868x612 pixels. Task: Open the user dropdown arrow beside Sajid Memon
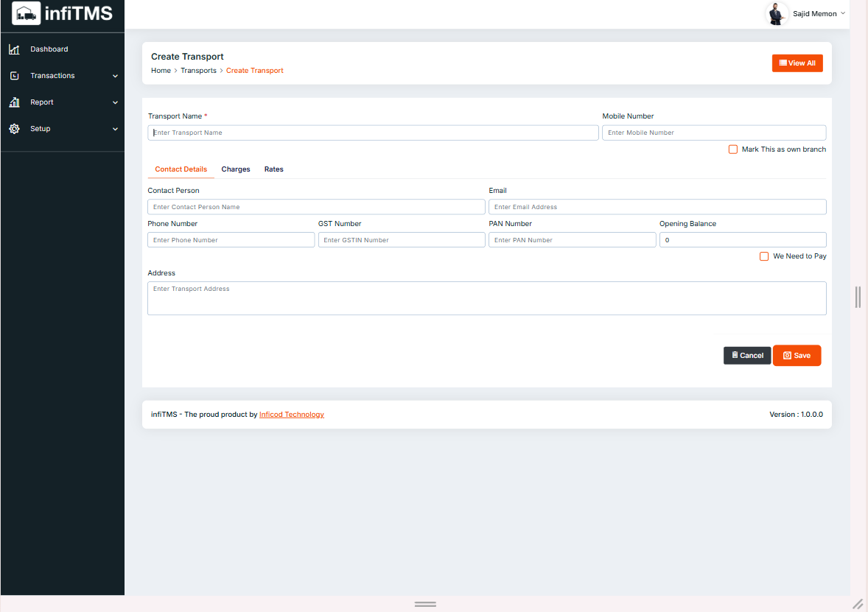843,13
